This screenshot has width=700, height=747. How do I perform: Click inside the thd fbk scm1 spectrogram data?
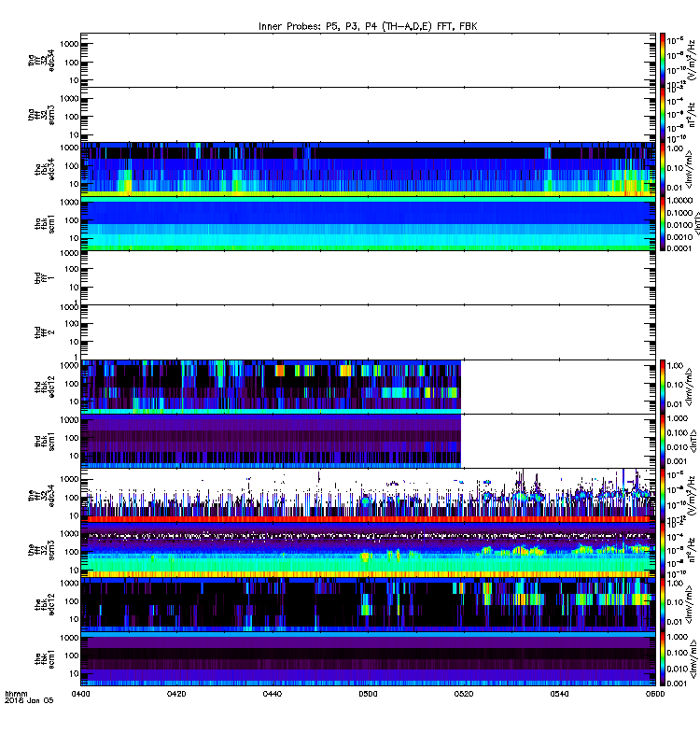[x=271, y=441]
